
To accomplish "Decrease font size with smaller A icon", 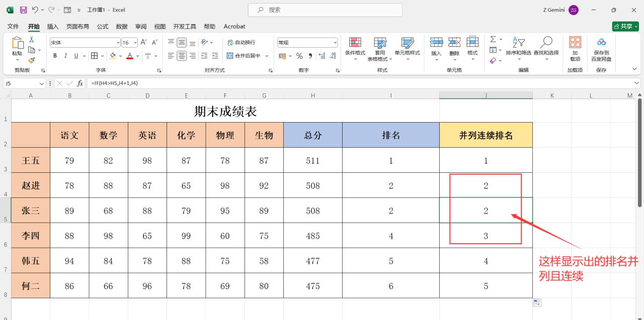I will pyautogui.click(x=155, y=43).
